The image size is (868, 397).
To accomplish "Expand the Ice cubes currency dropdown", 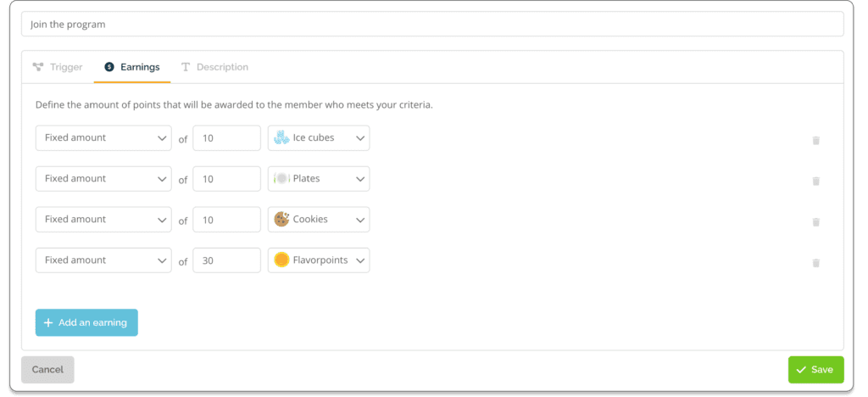I will tap(319, 138).
